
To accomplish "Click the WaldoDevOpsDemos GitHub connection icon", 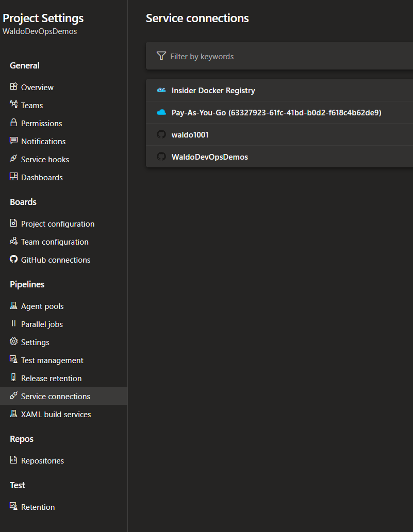I will [x=161, y=157].
